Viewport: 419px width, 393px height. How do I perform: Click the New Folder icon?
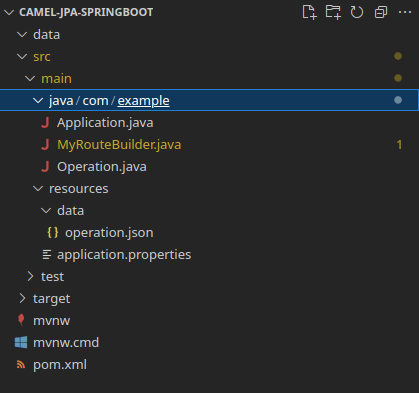333,12
